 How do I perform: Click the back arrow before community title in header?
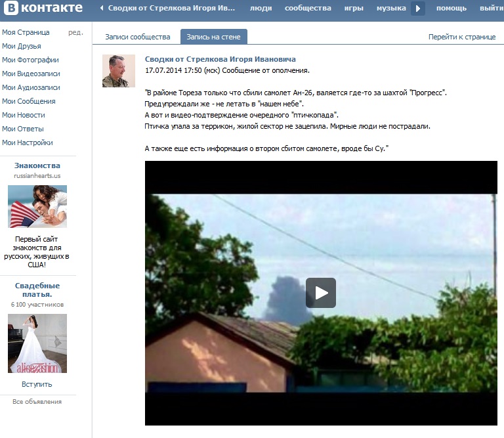pyautogui.click(x=102, y=9)
